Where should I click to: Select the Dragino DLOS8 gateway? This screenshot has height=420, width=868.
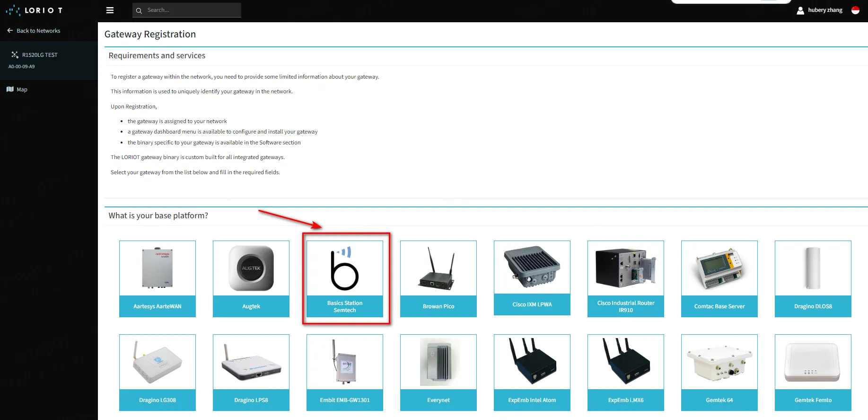813,278
